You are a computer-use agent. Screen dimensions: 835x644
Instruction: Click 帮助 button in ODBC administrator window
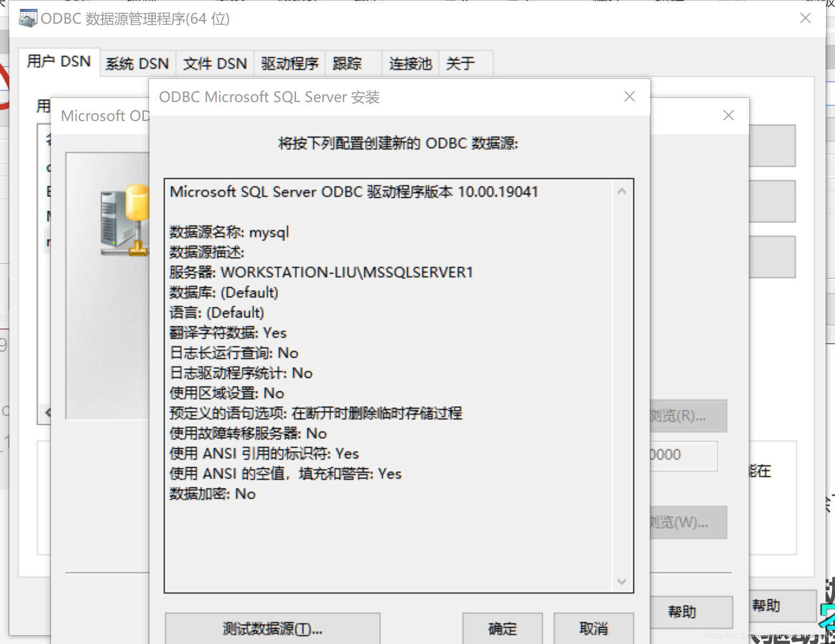coord(782,606)
